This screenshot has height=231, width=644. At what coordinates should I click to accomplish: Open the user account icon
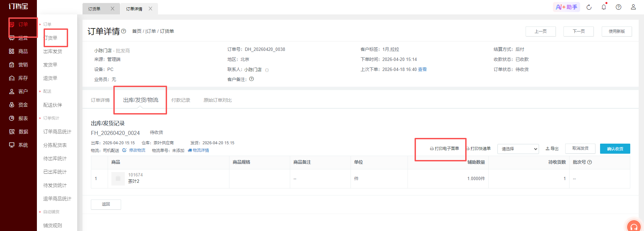click(633, 7)
